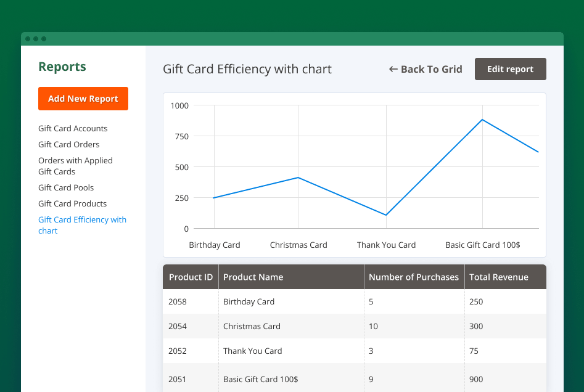
Task: Sort by the Number of Purchases column
Action: [x=413, y=277]
